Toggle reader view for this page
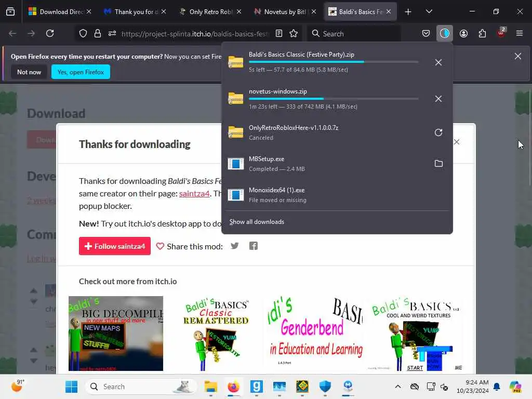 pyautogui.click(x=278, y=33)
